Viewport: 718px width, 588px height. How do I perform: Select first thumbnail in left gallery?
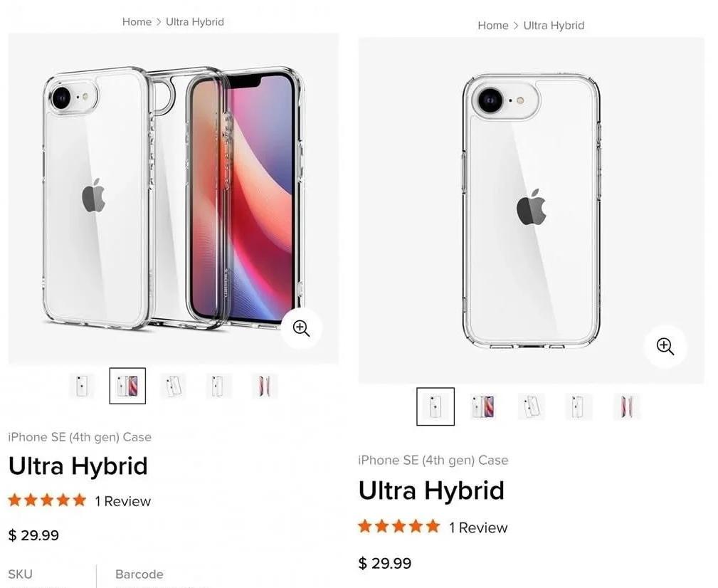pyautogui.click(x=82, y=386)
